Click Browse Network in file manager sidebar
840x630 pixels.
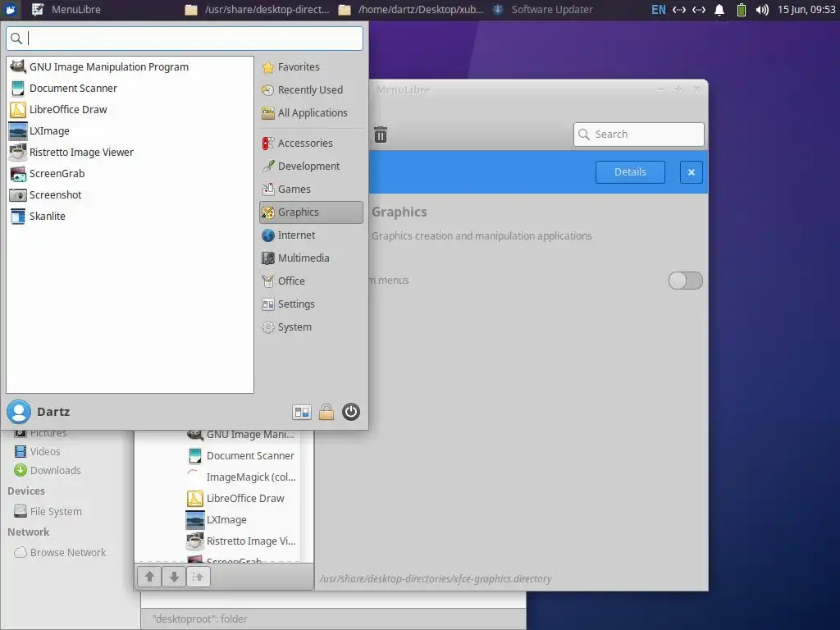pyautogui.click(x=60, y=553)
